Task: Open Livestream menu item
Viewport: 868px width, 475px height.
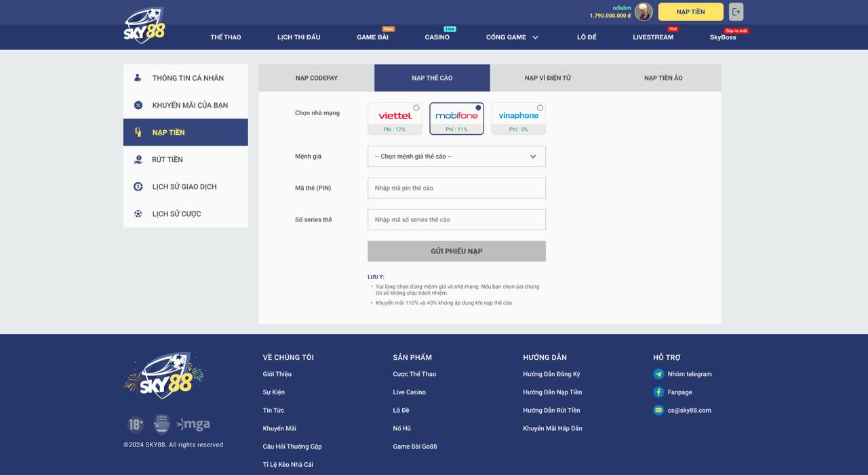Action: [653, 37]
